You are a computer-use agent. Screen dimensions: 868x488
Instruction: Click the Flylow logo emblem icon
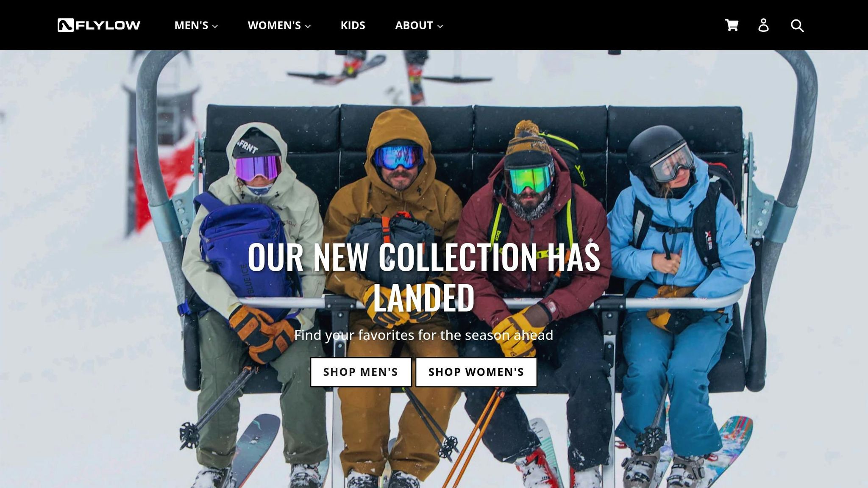pos(66,25)
